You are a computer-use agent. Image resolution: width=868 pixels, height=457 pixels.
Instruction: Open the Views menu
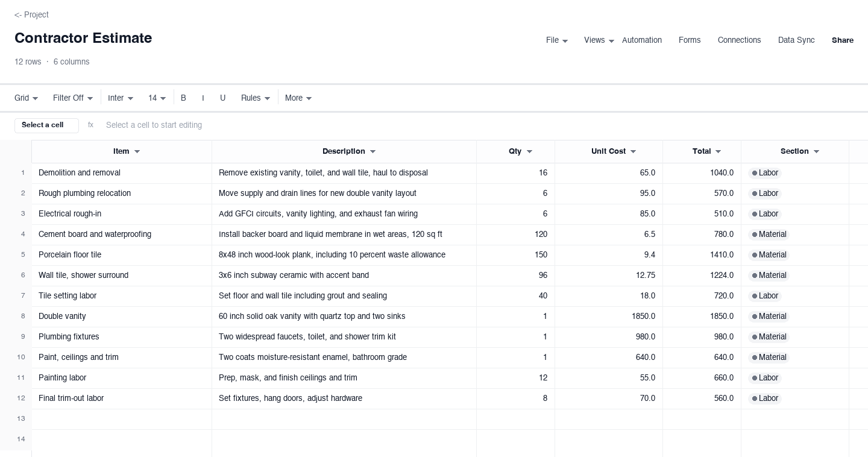599,40
